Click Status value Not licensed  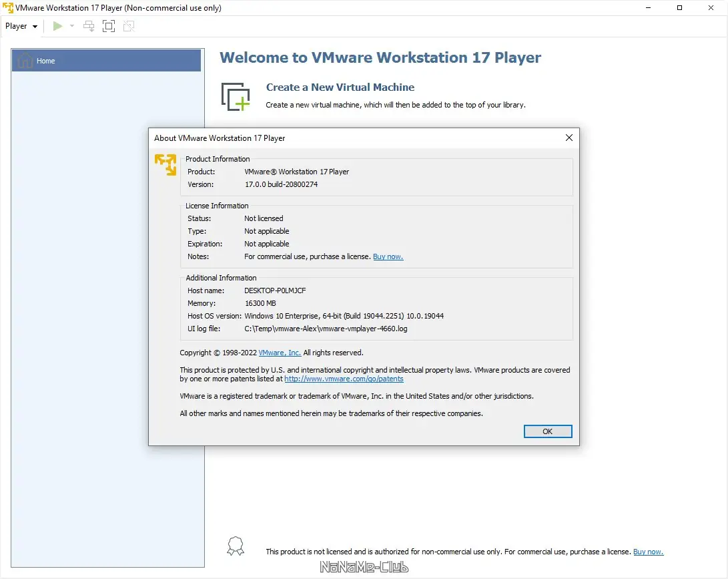click(264, 218)
